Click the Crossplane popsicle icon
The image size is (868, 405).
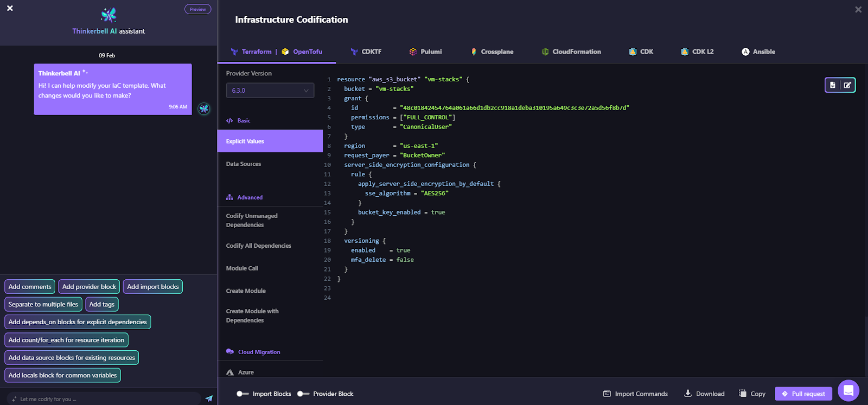click(474, 52)
